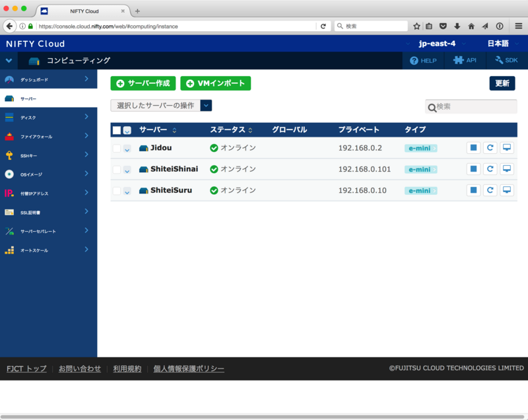This screenshot has width=528, height=420.
Task: Open the HELP menu in the header
Action: 424,60
